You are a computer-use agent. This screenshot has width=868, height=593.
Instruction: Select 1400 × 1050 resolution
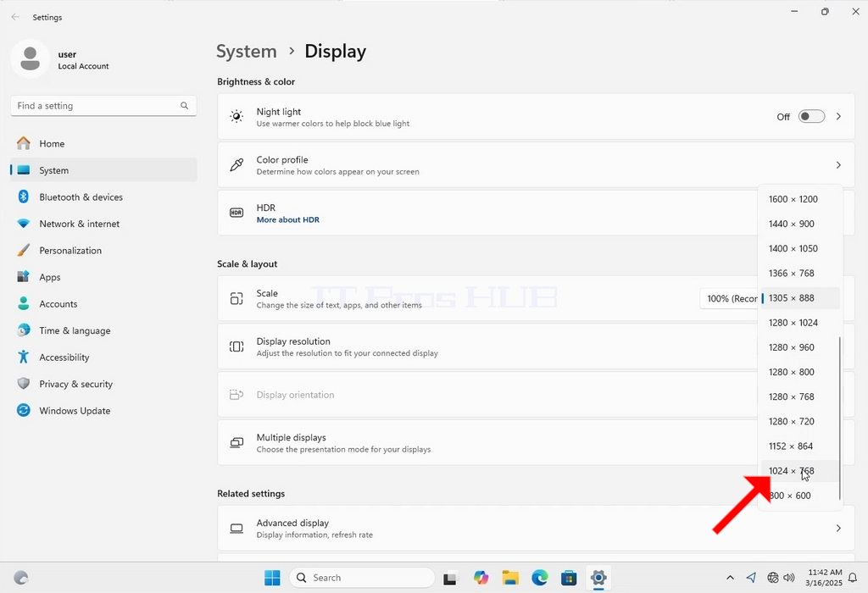coord(800,248)
